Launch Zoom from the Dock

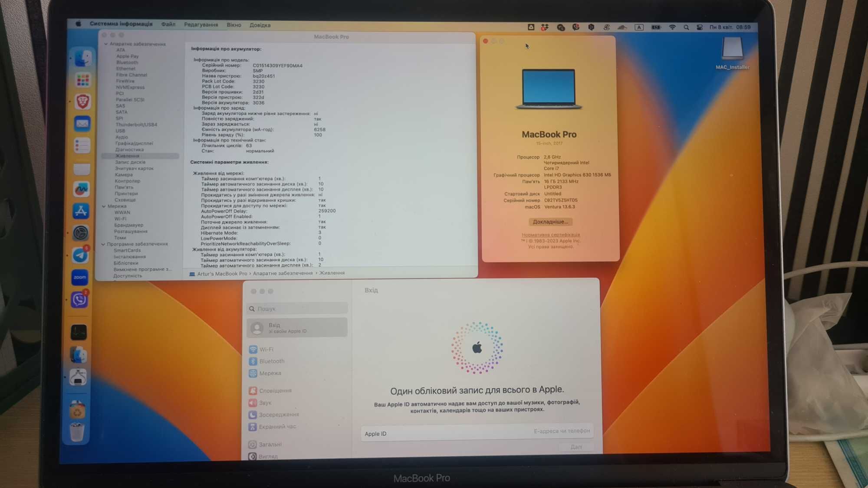click(80, 277)
